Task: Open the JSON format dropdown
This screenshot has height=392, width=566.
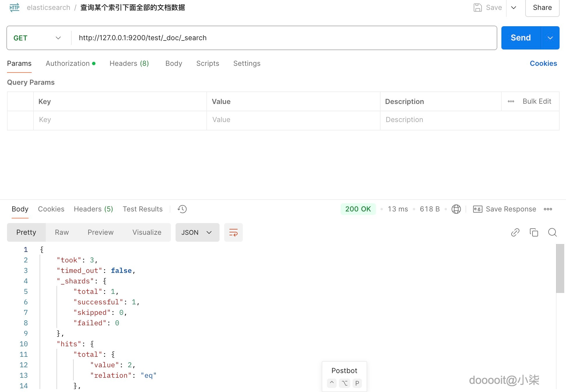Action: [x=197, y=232]
